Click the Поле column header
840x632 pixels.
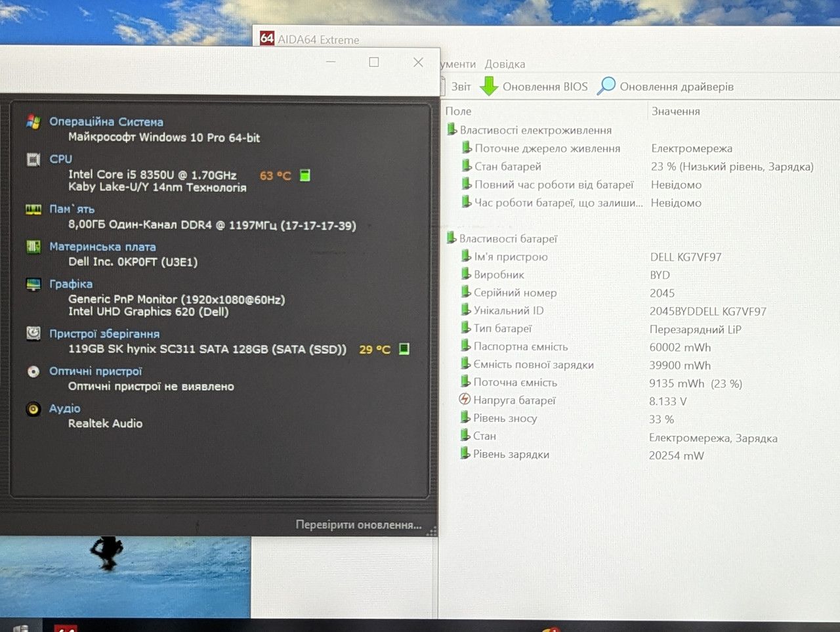coord(458,112)
